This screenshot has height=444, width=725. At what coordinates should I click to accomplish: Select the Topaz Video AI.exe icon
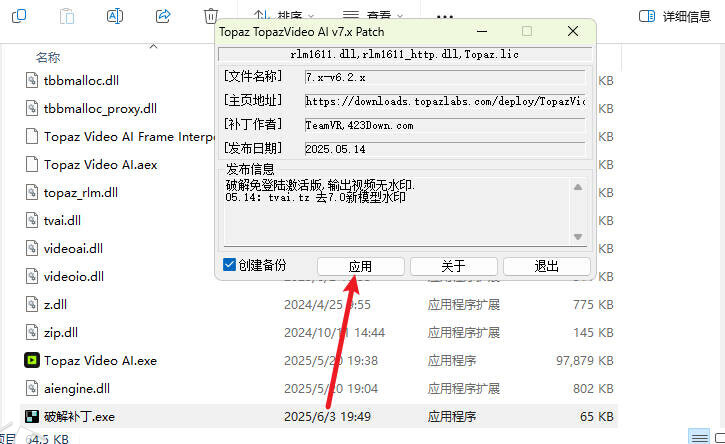(33, 360)
